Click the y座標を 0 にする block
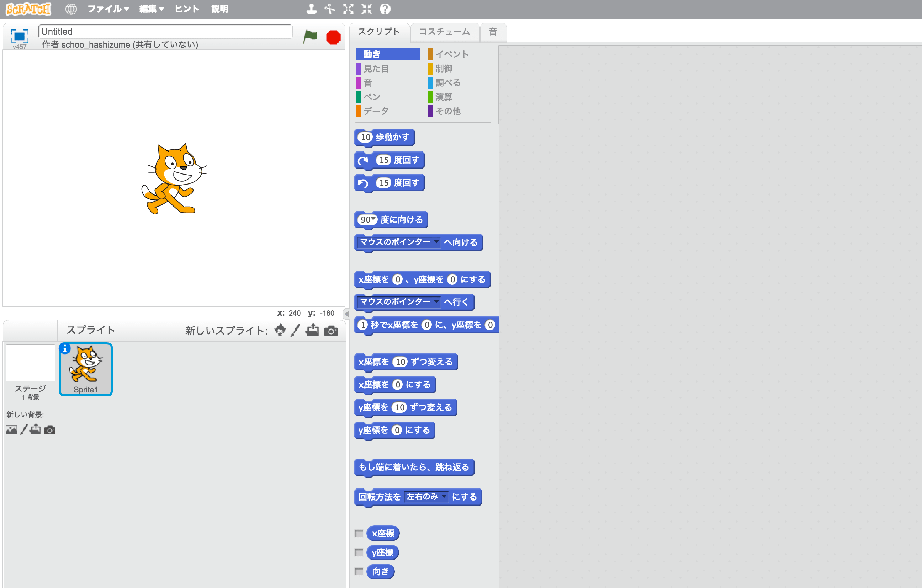This screenshot has width=922, height=588. point(395,431)
